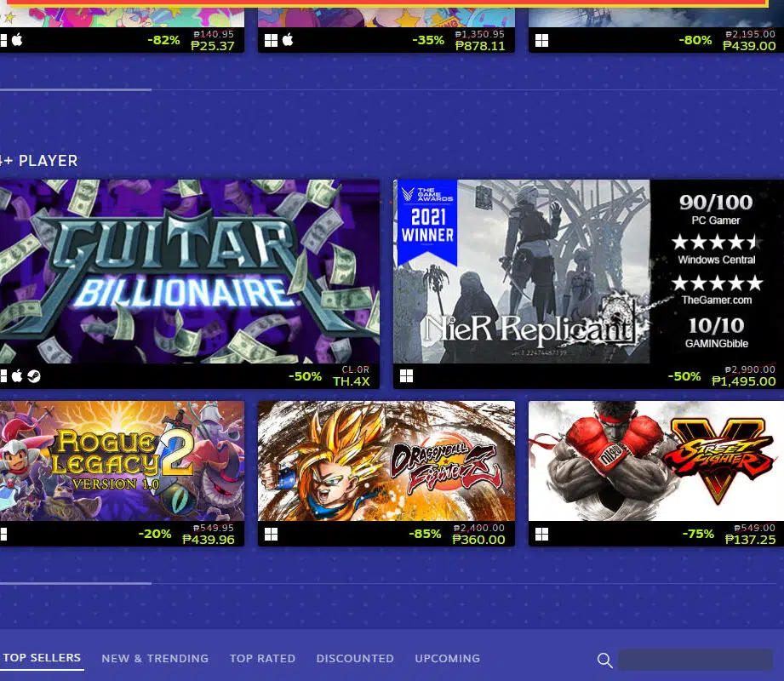Click the ₱549.95 original price

(x=214, y=528)
